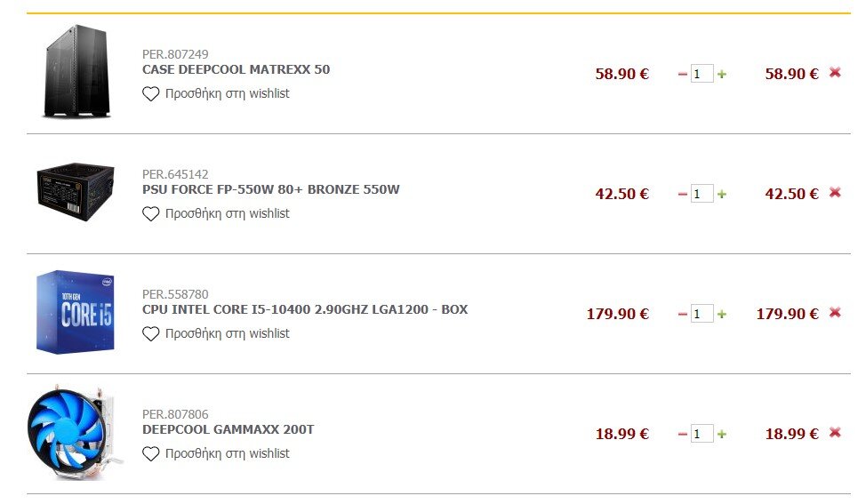
Task: Increase quantity of PSU FORCE FP-550W
Action: (721, 194)
